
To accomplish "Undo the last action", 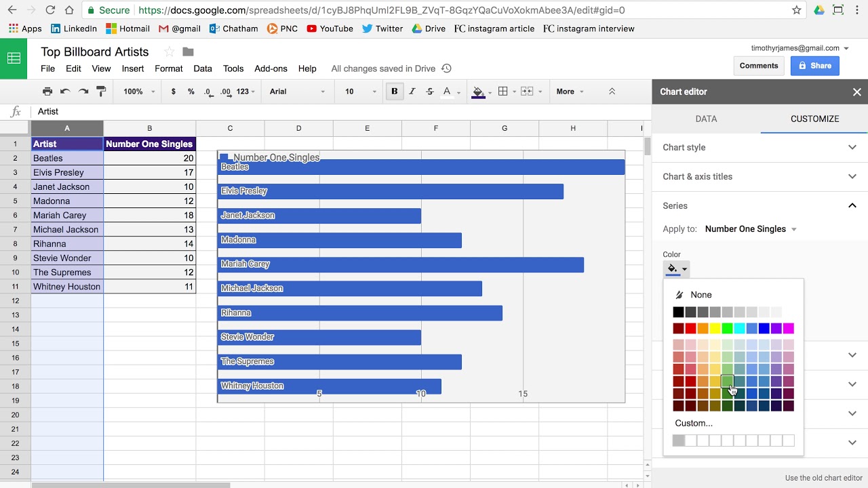I will (x=65, y=91).
